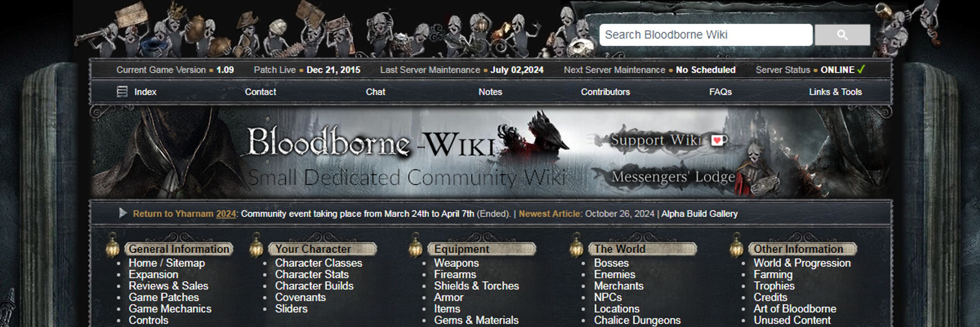Open the Chat menu item
This screenshot has width=980, height=327.
(375, 92)
